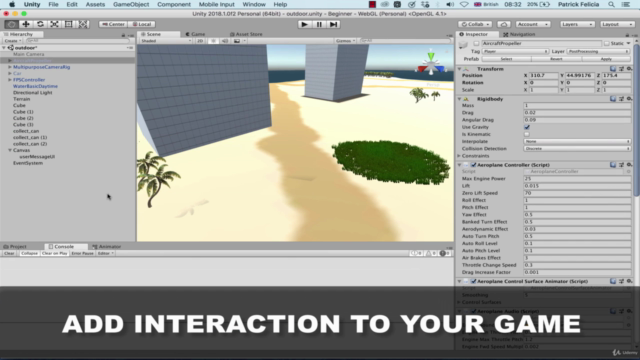Open the Cloud services icon
640x360 pixels.
click(504, 24)
